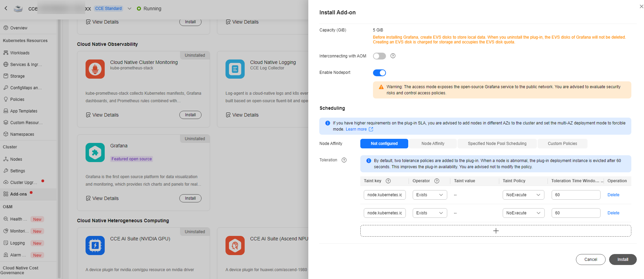Open Alarm Center sidebar item
This screenshot has width=644, height=279.
coord(18,255)
